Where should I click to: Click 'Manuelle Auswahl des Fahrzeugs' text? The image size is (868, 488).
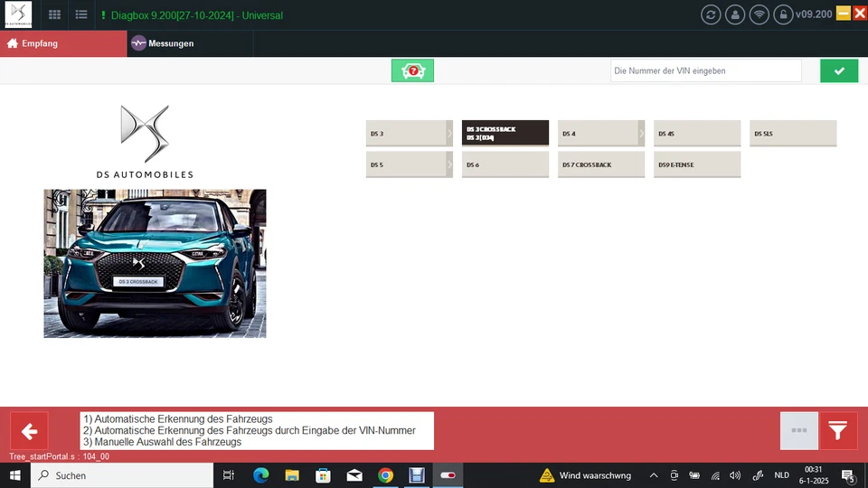tap(168, 442)
